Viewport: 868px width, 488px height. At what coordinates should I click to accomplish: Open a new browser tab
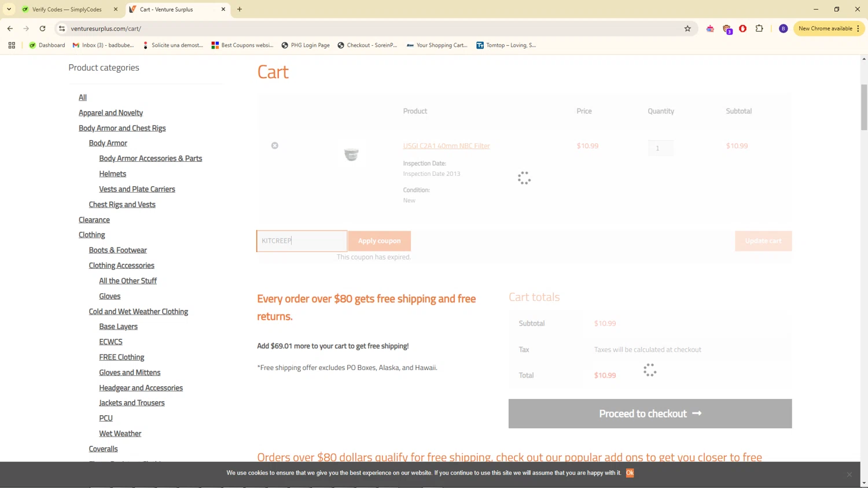coord(240,9)
